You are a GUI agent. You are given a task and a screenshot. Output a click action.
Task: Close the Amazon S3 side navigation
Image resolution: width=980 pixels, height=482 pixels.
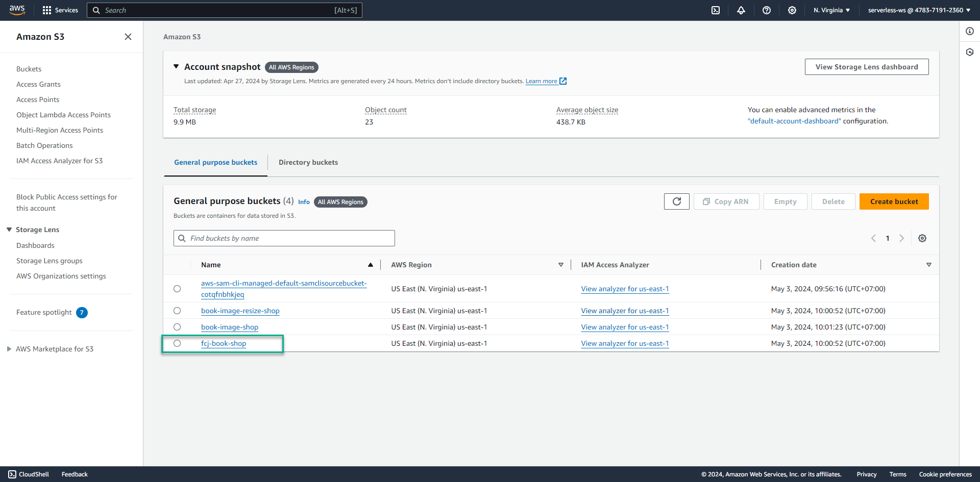pyautogui.click(x=128, y=37)
